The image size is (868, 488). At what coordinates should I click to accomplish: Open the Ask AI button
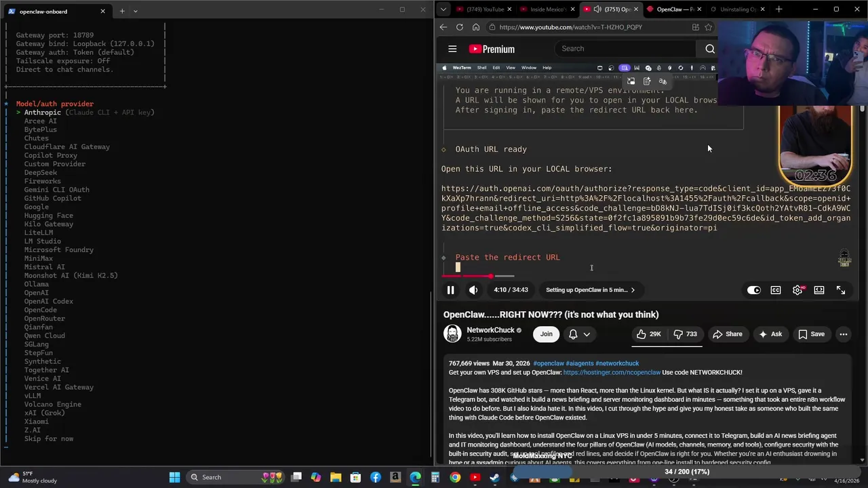(770, 334)
